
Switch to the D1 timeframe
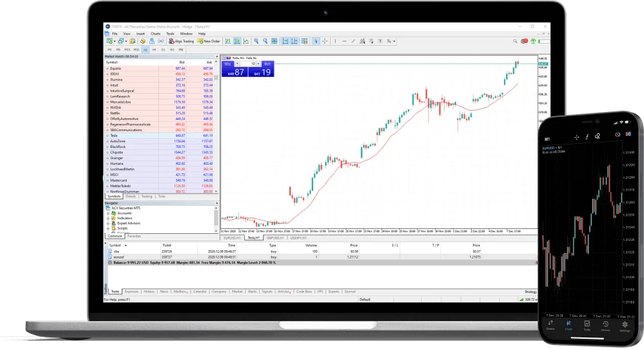click(x=163, y=49)
